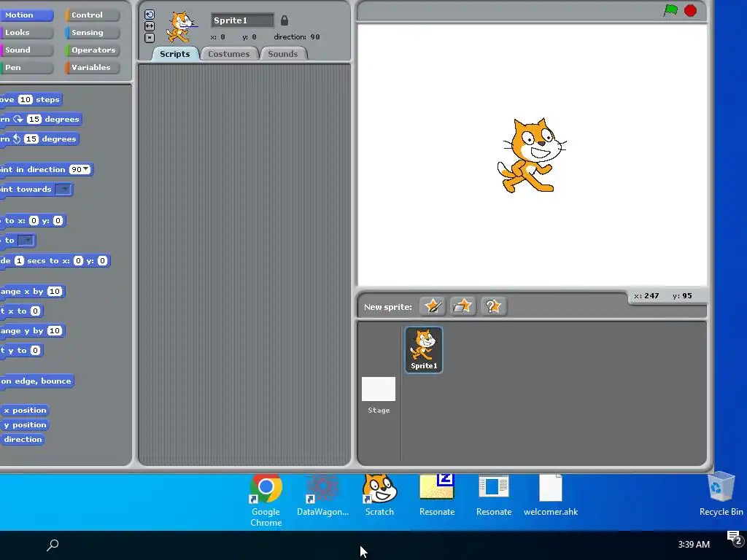Viewport: 747px width, 560px height.
Task: Open DataWagon desktop shortcut
Action: click(x=322, y=495)
